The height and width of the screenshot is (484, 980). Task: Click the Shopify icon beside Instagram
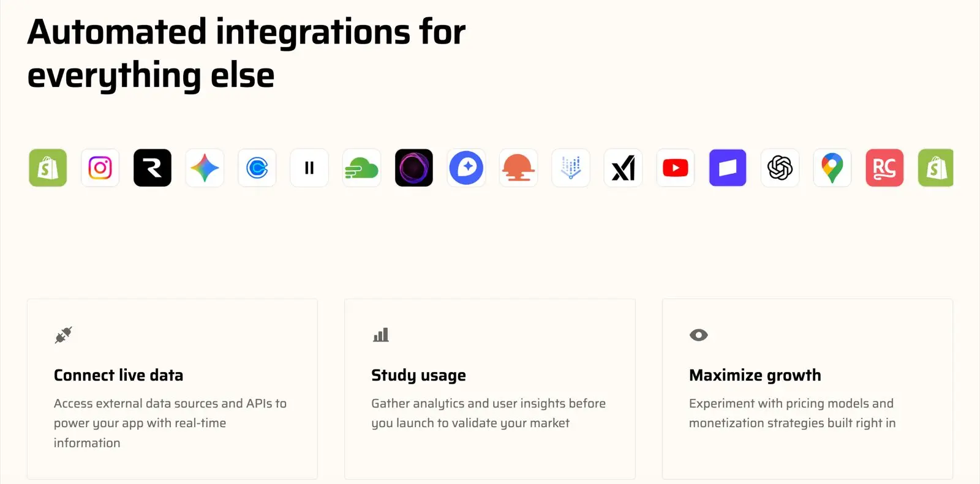[x=48, y=168]
